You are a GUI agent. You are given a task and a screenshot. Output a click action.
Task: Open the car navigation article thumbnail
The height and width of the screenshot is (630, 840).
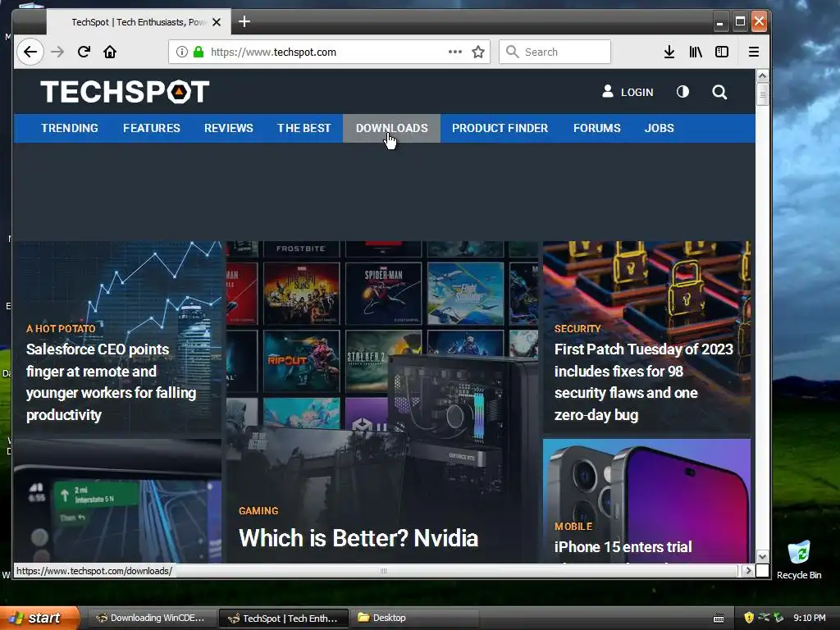coord(118,501)
